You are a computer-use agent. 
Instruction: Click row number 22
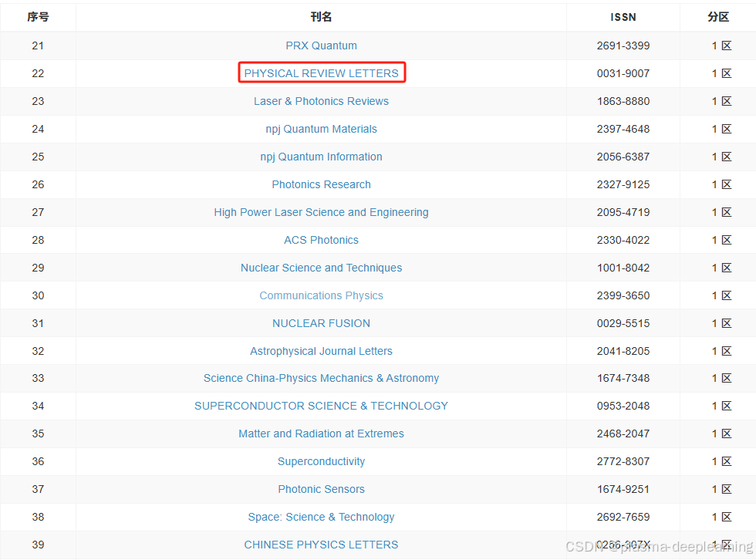(38, 73)
